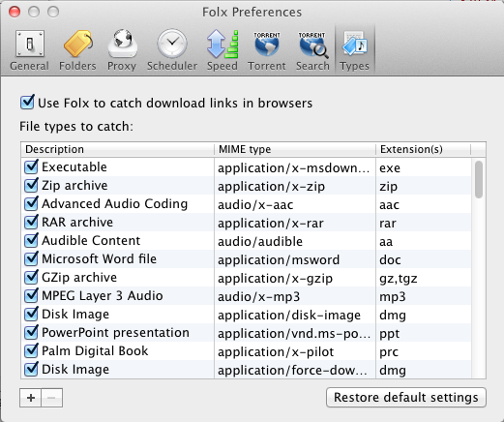Uncheck GZip archive

tap(31, 277)
